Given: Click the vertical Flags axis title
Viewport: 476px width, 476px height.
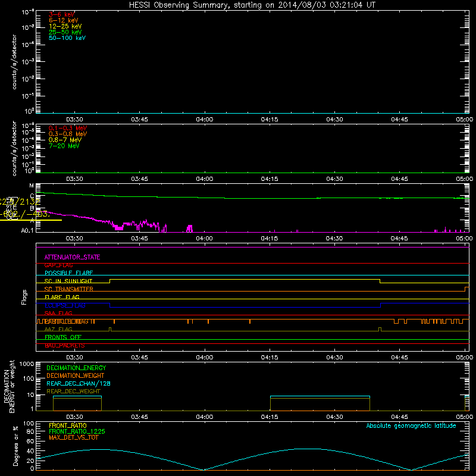Looking at the screenshot, I should tap(24, 297).
